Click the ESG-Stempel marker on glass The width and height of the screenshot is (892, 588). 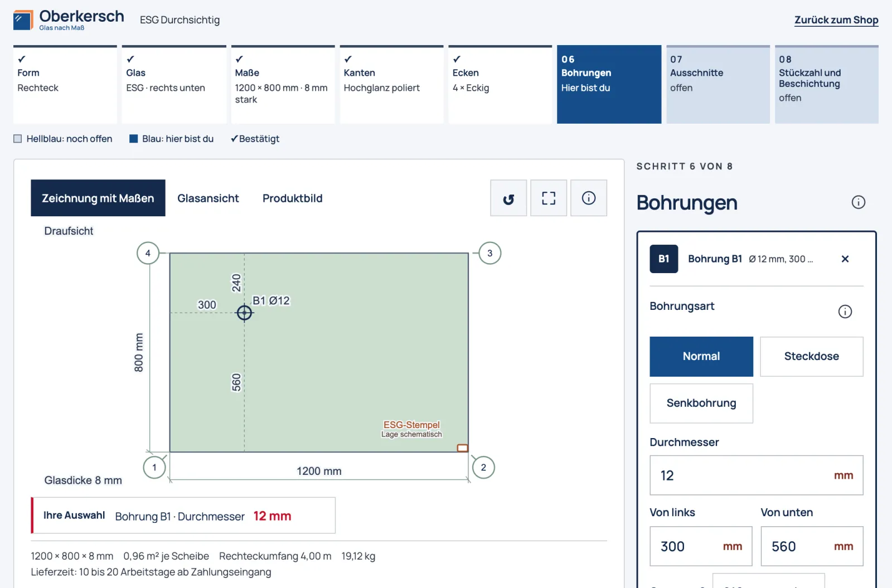(463, 448)
